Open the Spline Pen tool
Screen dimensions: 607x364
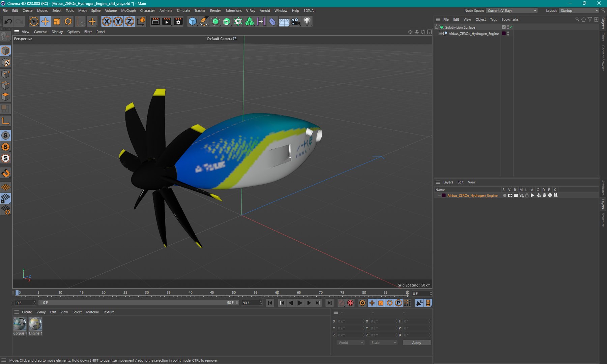click(x=204, y=22)
